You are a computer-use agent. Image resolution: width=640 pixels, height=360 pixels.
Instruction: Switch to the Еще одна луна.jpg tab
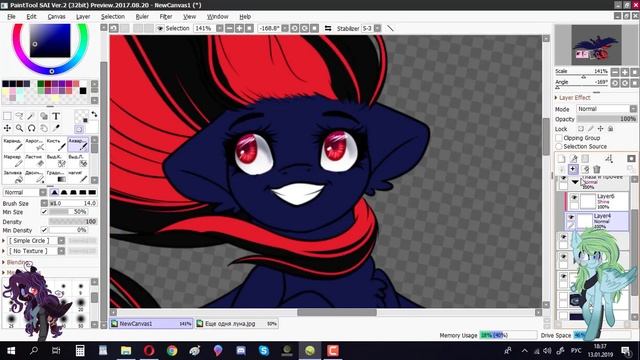[x=237, y=323]
